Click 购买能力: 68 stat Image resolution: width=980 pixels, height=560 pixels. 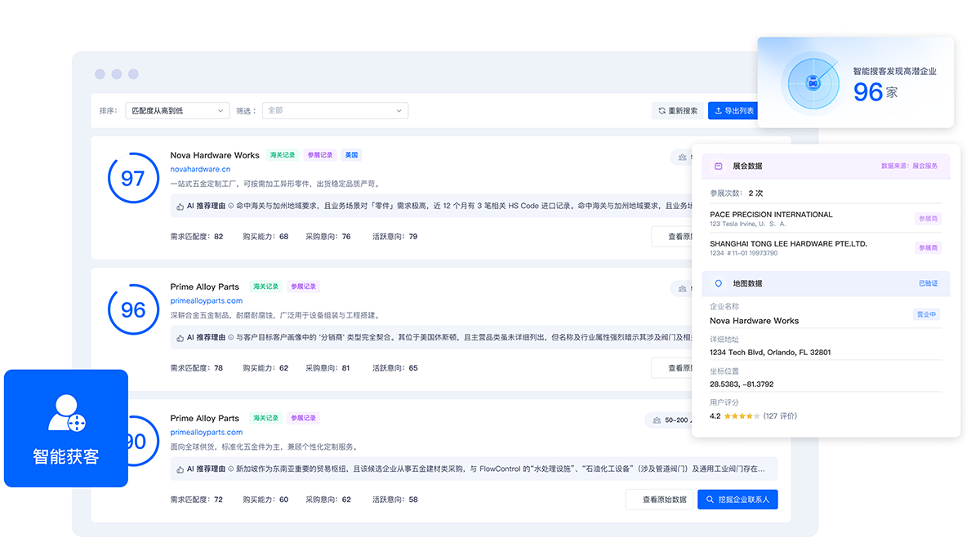(266, 237)
